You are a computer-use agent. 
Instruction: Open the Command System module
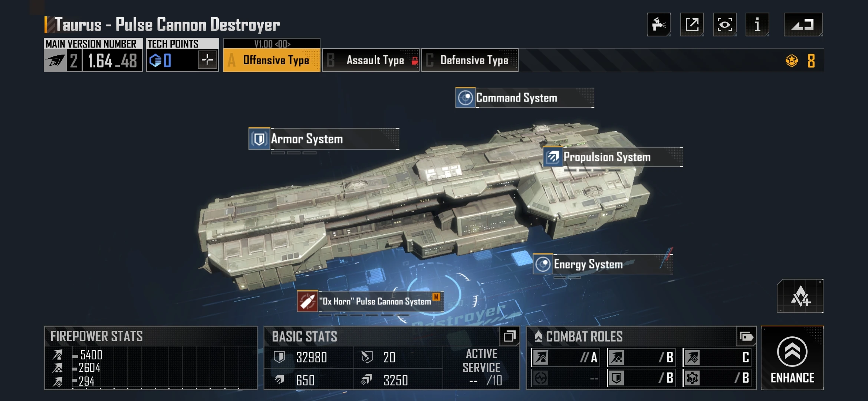coord(525,98)
